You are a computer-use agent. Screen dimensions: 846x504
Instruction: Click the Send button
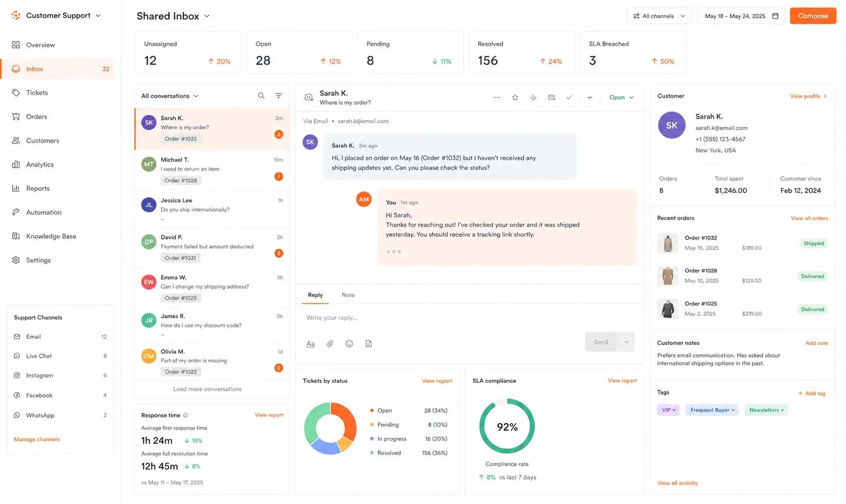(601, 342)
